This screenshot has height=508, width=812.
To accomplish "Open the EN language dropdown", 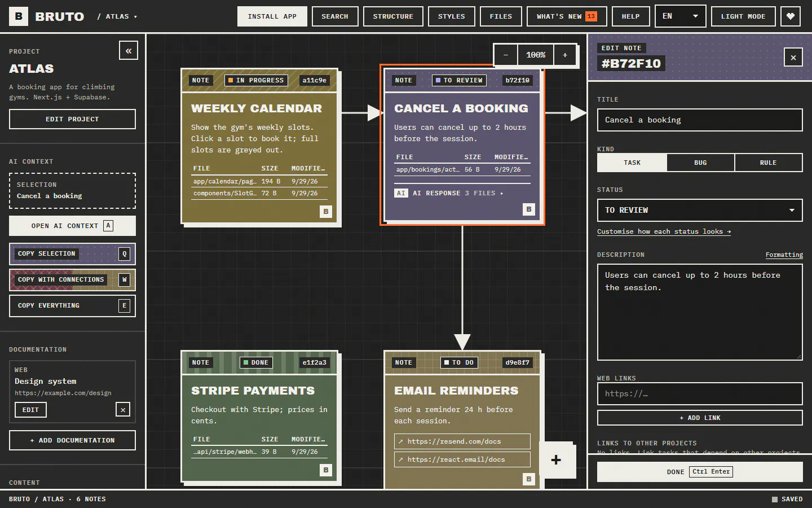I will pos(680,16).
